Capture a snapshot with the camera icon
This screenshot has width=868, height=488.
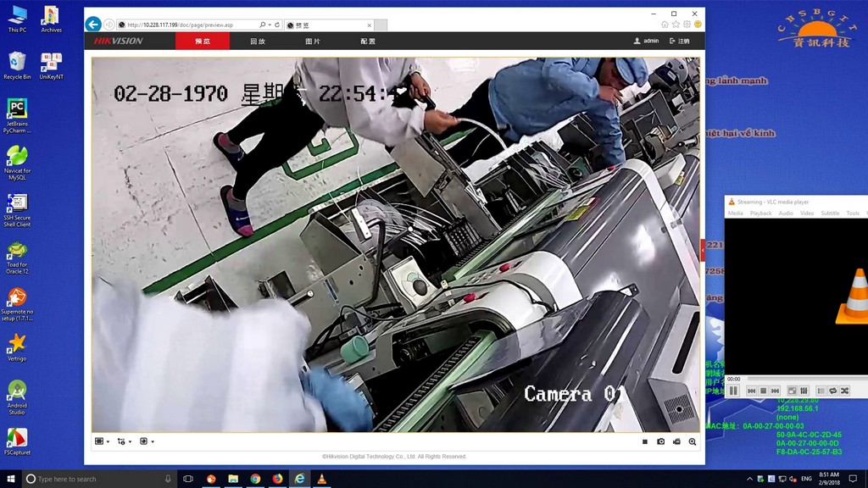(x=661, y=441)
